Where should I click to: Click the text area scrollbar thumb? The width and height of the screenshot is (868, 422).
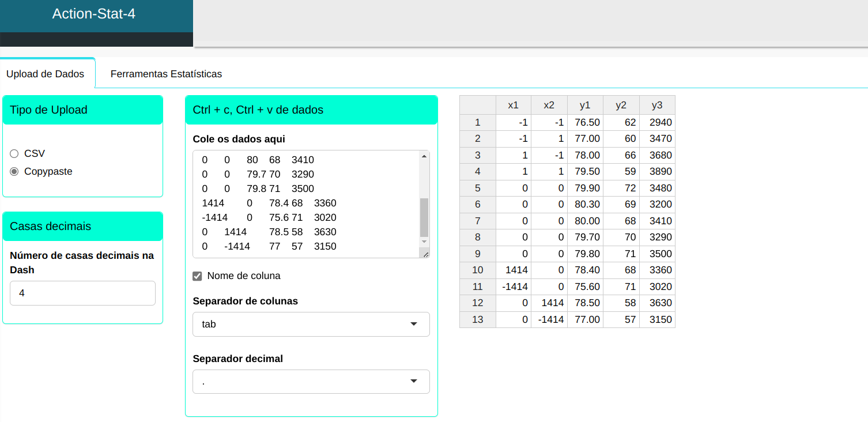(424, 217)
